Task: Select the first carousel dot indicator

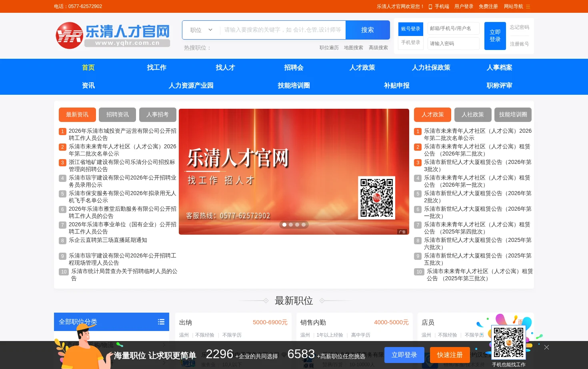Action: [x=284, y=225]
